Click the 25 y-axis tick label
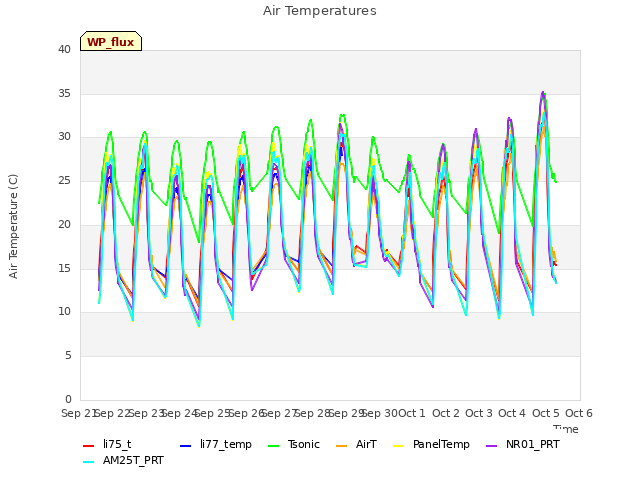This screenshot has width=640, height=480. 64,180
